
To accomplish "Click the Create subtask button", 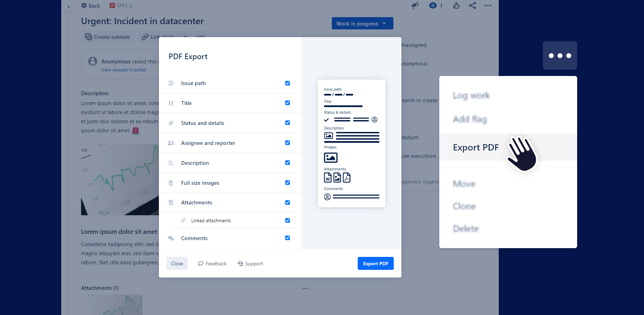I will (107, 37).
